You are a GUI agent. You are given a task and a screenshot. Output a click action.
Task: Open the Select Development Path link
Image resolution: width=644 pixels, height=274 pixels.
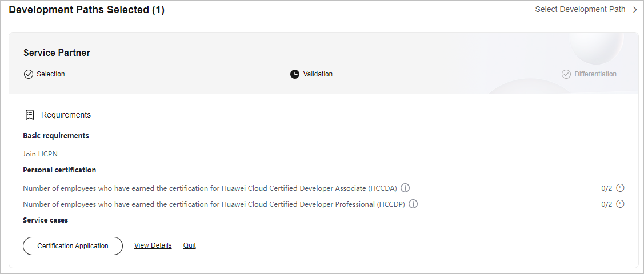click(580, 10)
